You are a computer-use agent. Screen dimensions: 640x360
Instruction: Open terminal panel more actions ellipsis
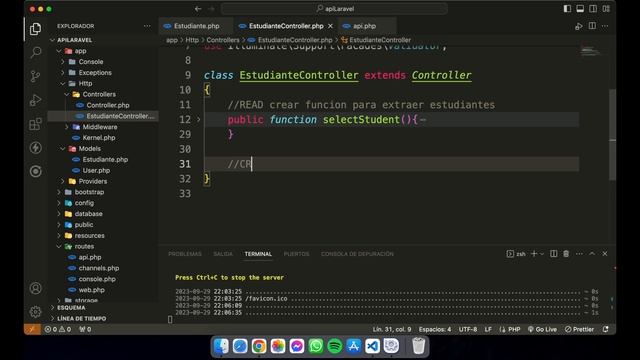click(579, 254)
